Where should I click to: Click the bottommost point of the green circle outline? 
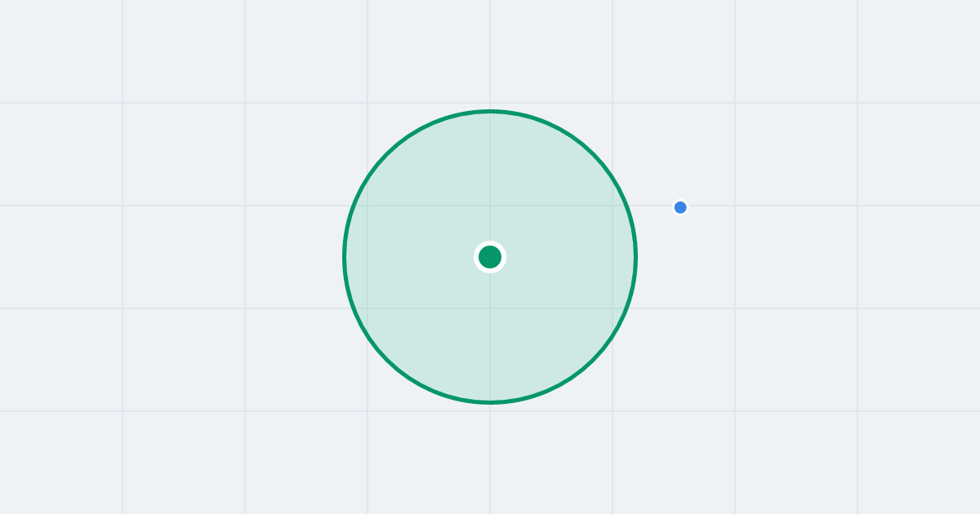[490, 402]
